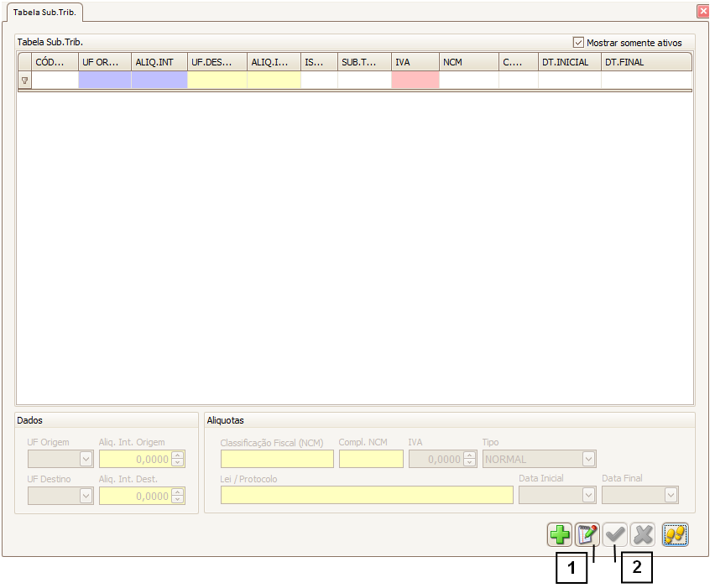This screenshot has height=588, width=715.
Task: Select the Tabela Sub.Trib. tab
Action: [x=44, y=13]
